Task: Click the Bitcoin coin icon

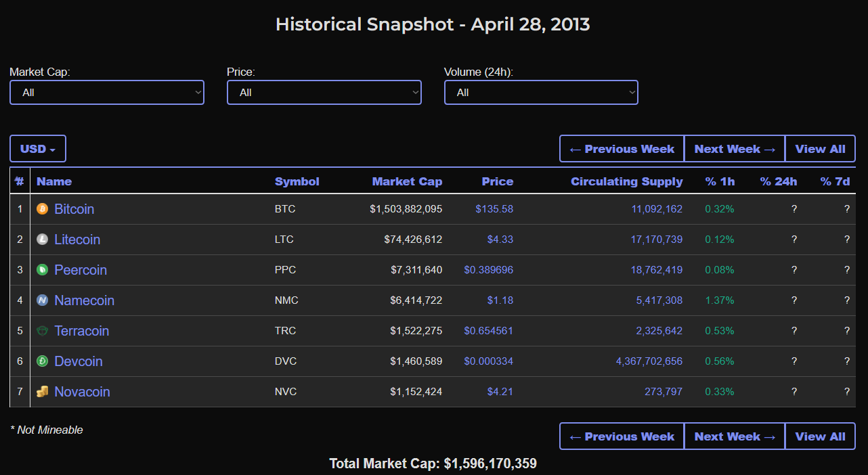Action: [x=42, y=209]
